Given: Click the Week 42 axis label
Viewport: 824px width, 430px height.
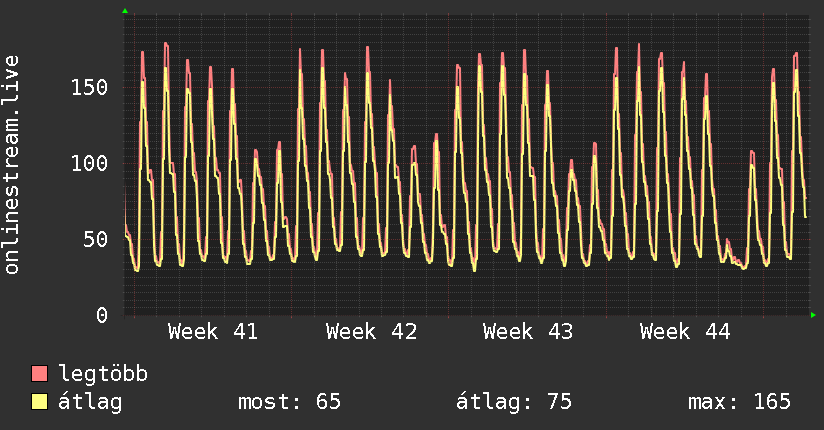Looking at the screenshot, I should [371, 332].
